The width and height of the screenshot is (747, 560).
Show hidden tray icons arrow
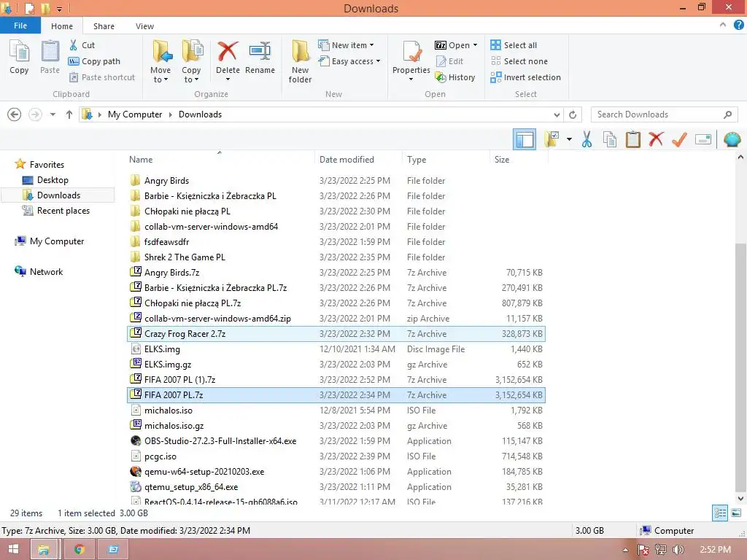tap(625, 551)
